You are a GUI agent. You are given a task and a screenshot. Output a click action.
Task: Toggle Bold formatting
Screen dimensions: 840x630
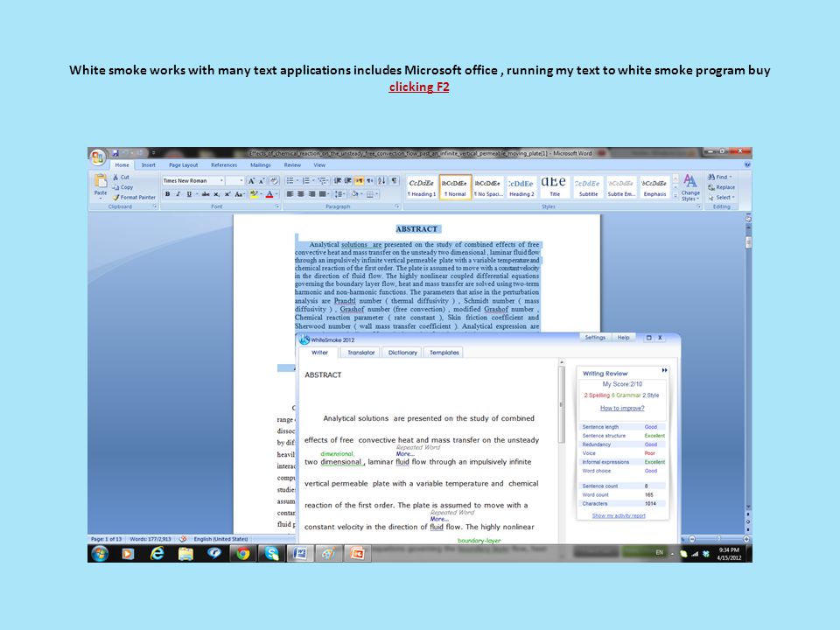[x=167, y=194]
